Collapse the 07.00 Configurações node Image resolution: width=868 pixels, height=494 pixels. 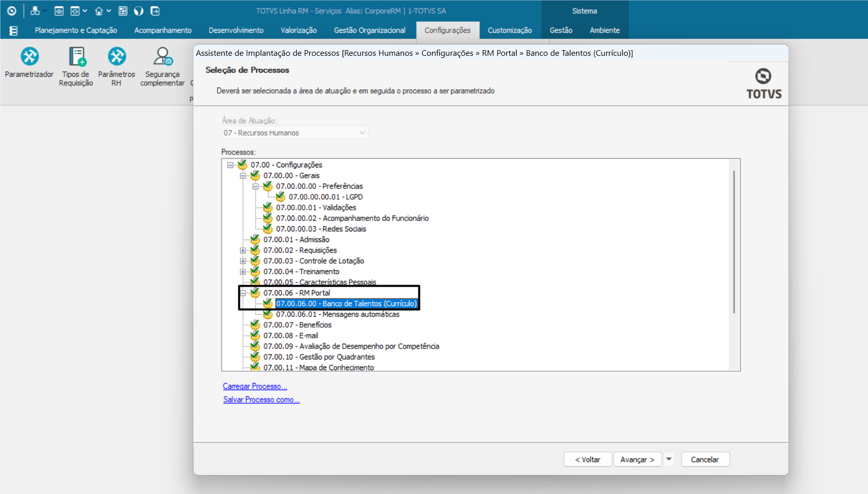[x=230, y=165]
